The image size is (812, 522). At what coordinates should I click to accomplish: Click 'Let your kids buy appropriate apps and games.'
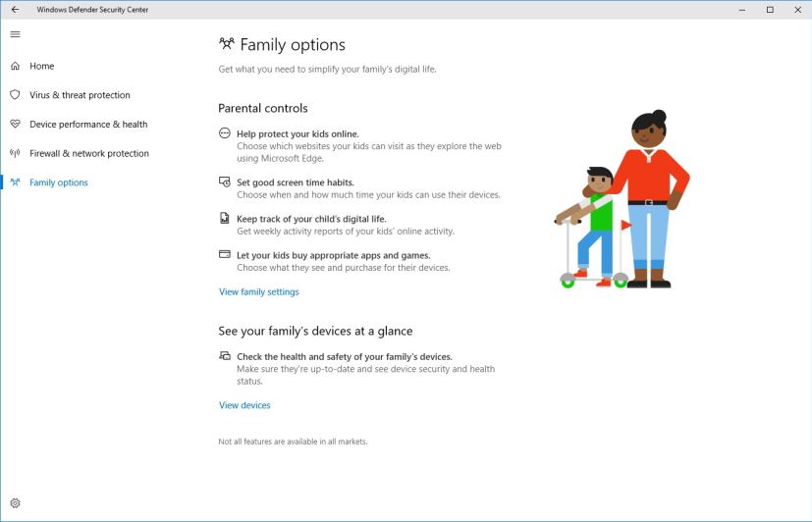click(334, 255)
